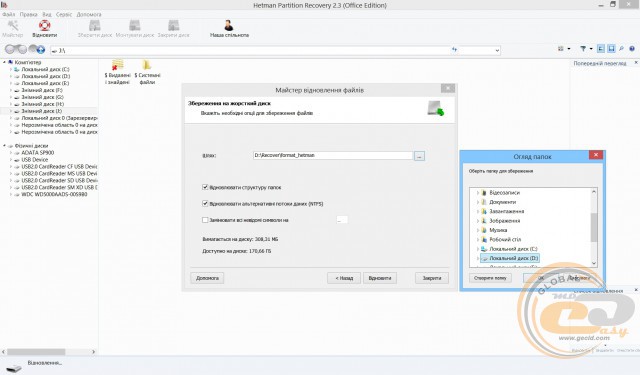Expand Документи in folder browse dialog
Image resolution: width=640 pixels, height=375 pixels.
pyautogui.click(x=478, y=202)
